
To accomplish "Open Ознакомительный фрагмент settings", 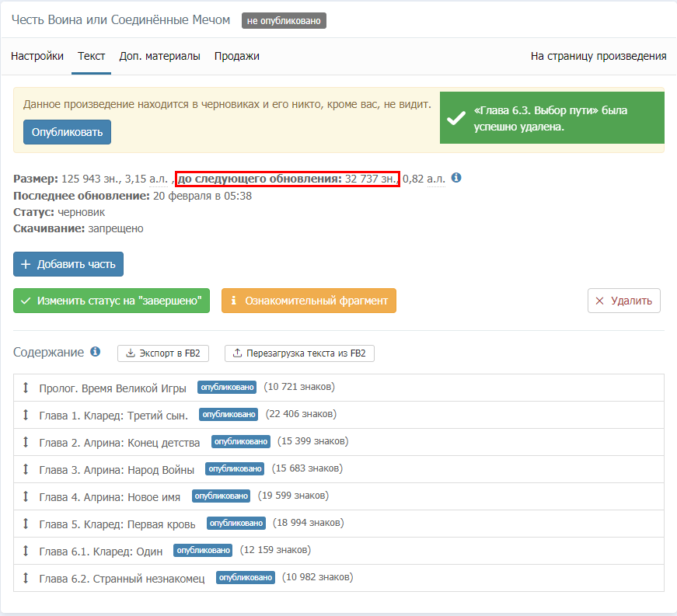I will pos(309,301).
